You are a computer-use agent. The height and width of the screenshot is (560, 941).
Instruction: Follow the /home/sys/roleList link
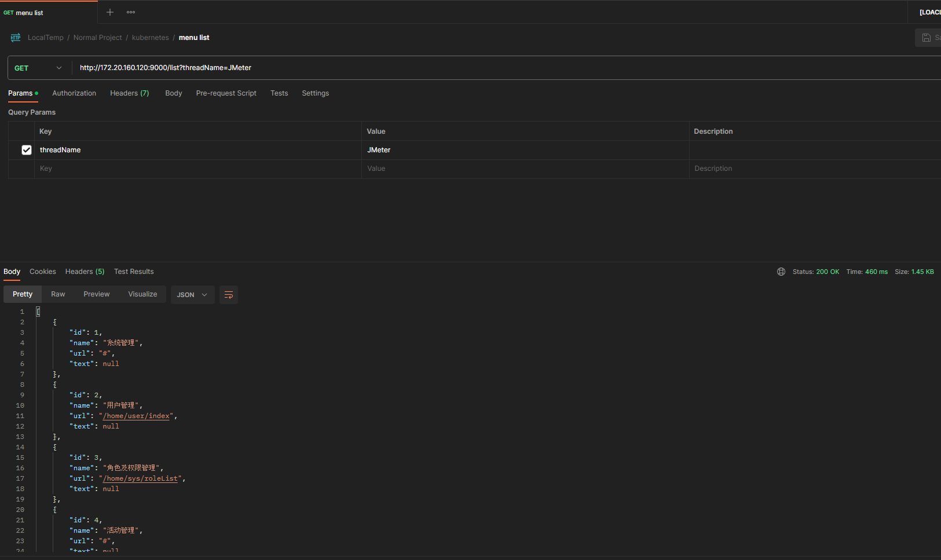140,478
